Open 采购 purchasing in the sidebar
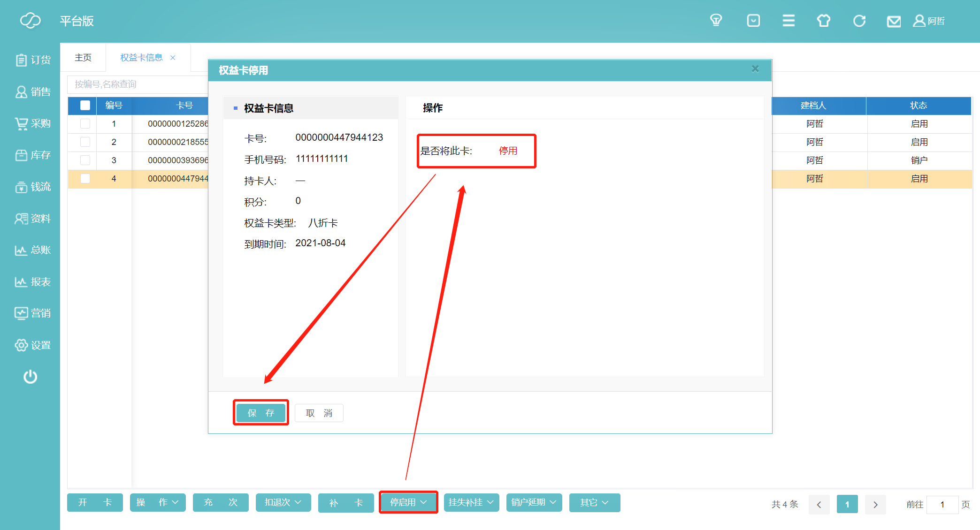 click(32, 123)
